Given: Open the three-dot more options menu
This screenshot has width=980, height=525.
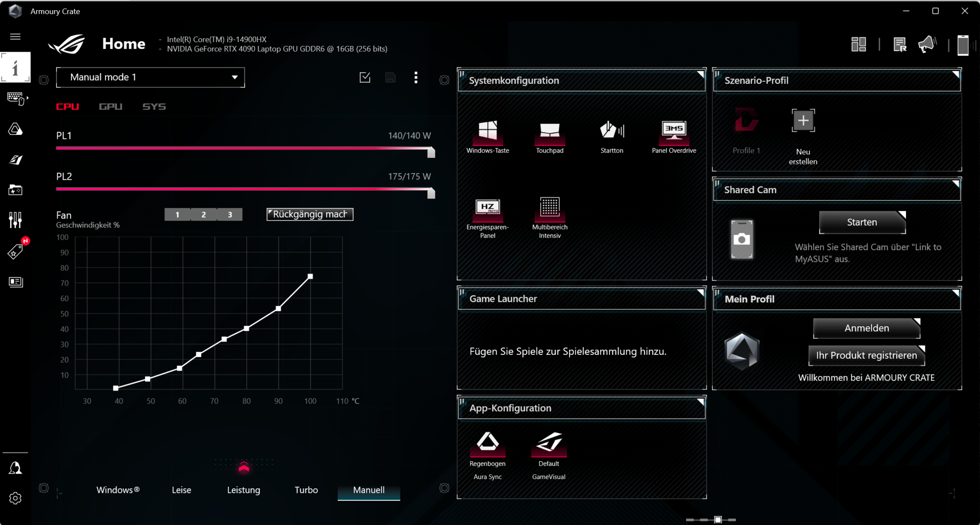Looking at the screenshot, I should (x=416, y=77).
